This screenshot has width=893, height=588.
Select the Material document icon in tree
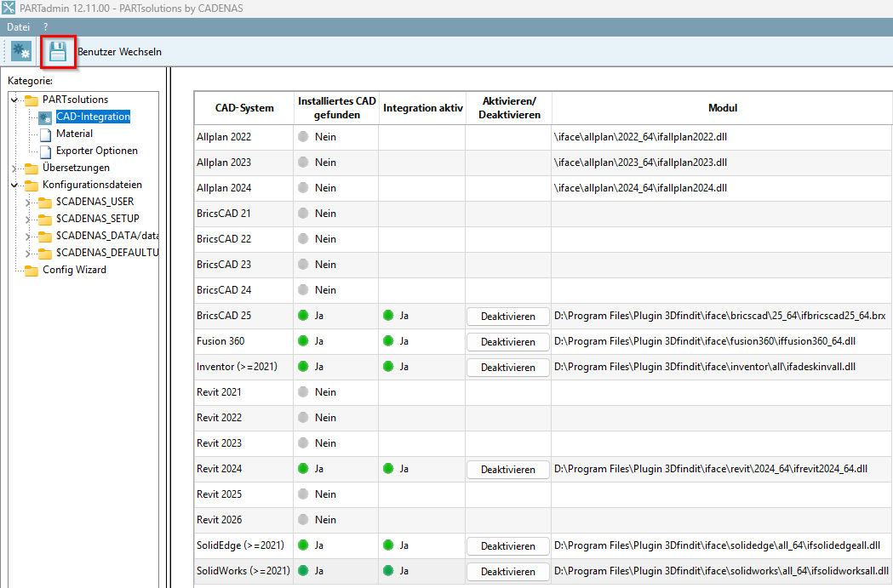(46, 134)
